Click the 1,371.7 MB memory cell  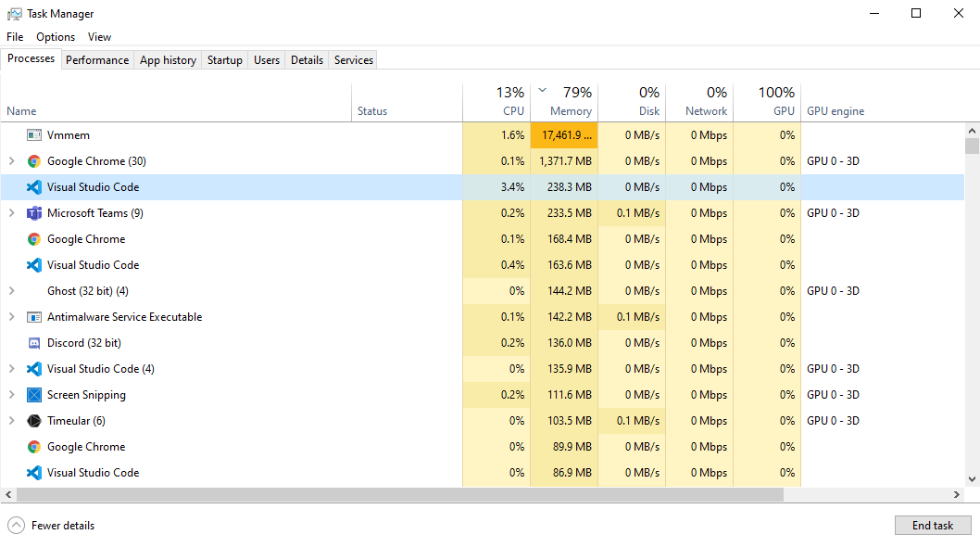coord(564,161)
